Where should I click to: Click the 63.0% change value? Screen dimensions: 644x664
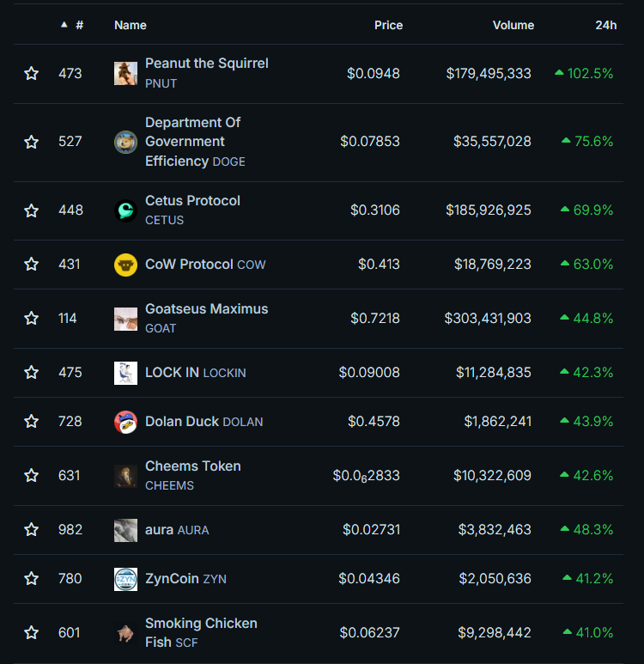586,265
